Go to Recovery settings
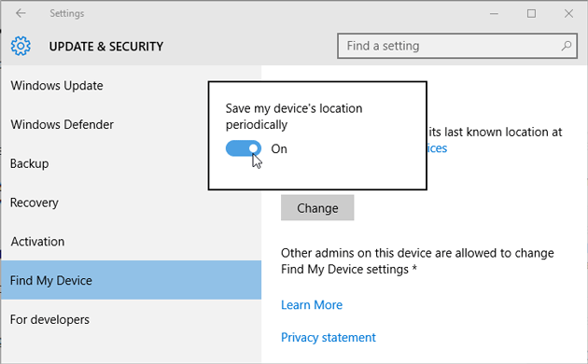This screenshot has width=588, height=364. click(132, 203)
